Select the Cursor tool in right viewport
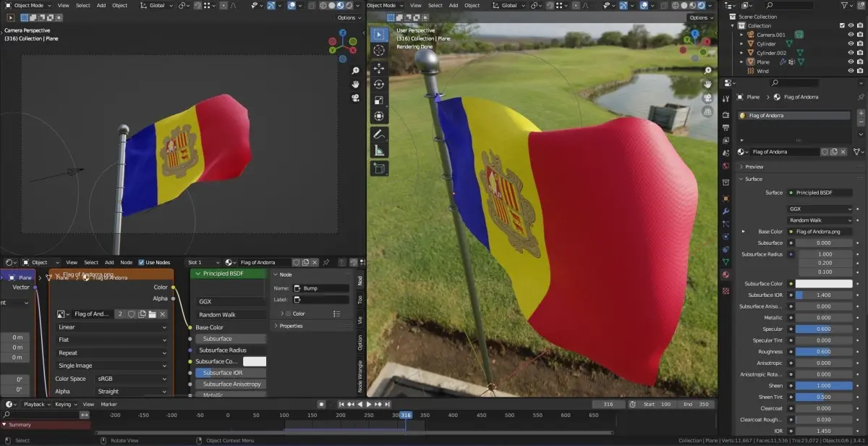 pyautogui.click(x=379, y=51)
